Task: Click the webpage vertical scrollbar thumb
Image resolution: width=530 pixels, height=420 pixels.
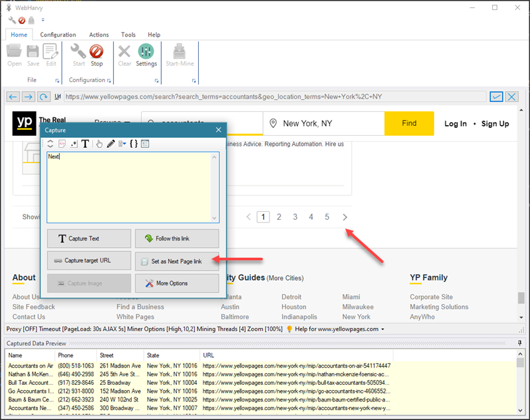Action: 521,298
